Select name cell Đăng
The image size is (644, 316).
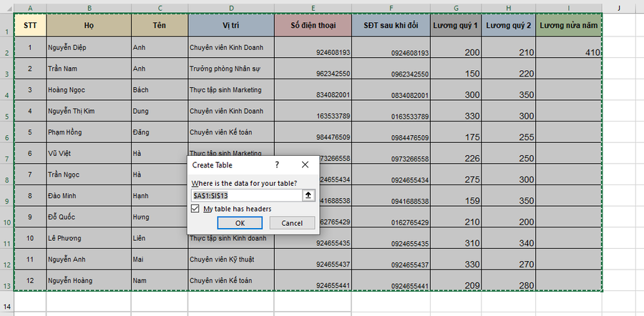click(x=160, y=132)
